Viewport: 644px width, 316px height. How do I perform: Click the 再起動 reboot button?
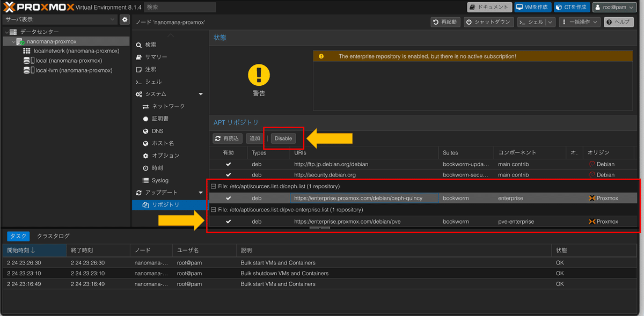tap(445, 22)
